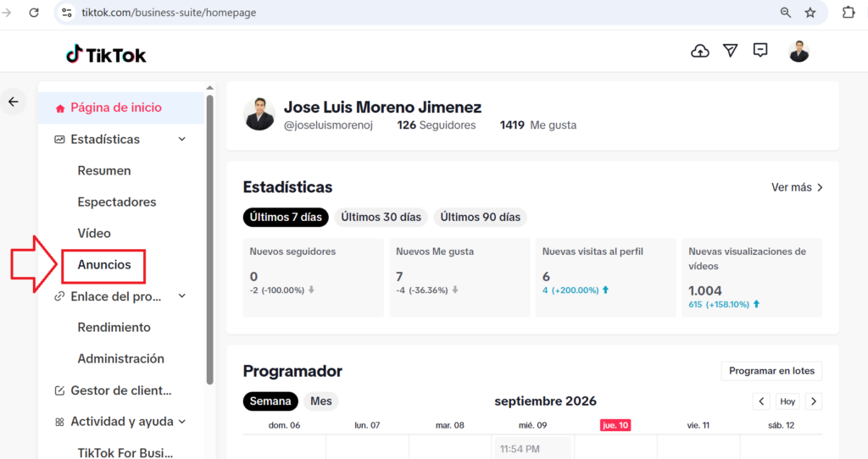Click the @joseluismorenoj handle
Screen dimensions: 868x459
point(328,125)
